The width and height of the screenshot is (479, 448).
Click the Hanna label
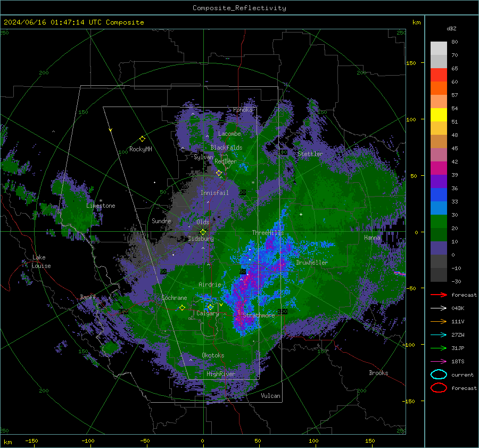click(x=372, y=237)
